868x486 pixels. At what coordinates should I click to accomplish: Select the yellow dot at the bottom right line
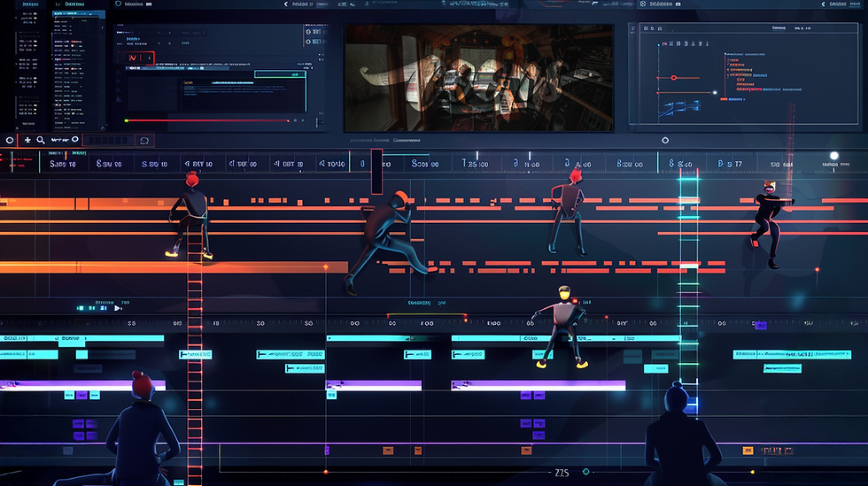pyautogui.click(x=752, y=472)
